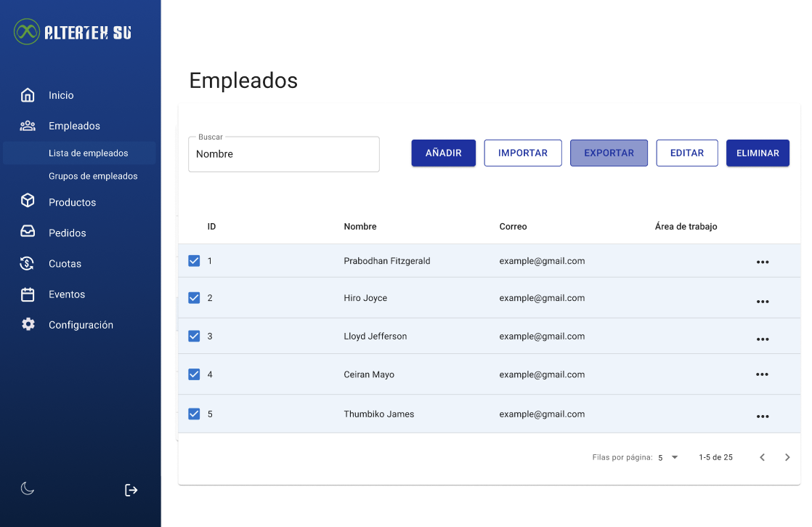This screenshot has width=812, height=527.
Task: Go to the previous page of employees
Action: coord(763,457)
